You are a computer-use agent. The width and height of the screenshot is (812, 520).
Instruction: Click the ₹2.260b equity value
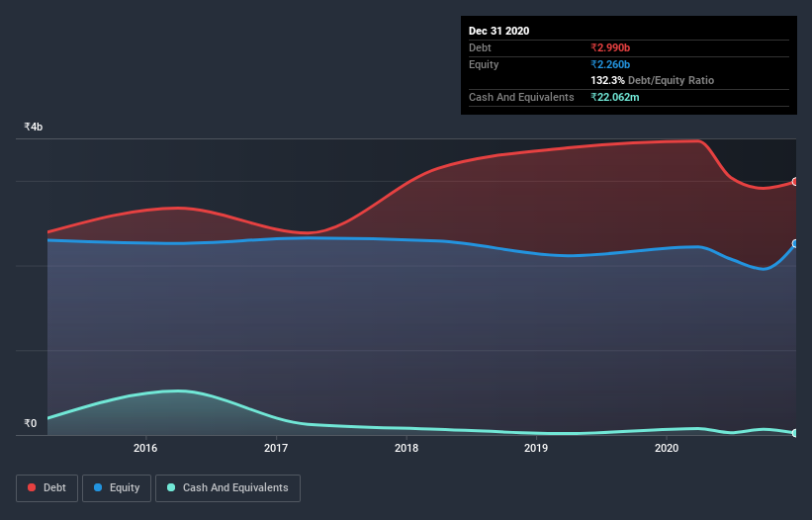(x=610, y=64)
